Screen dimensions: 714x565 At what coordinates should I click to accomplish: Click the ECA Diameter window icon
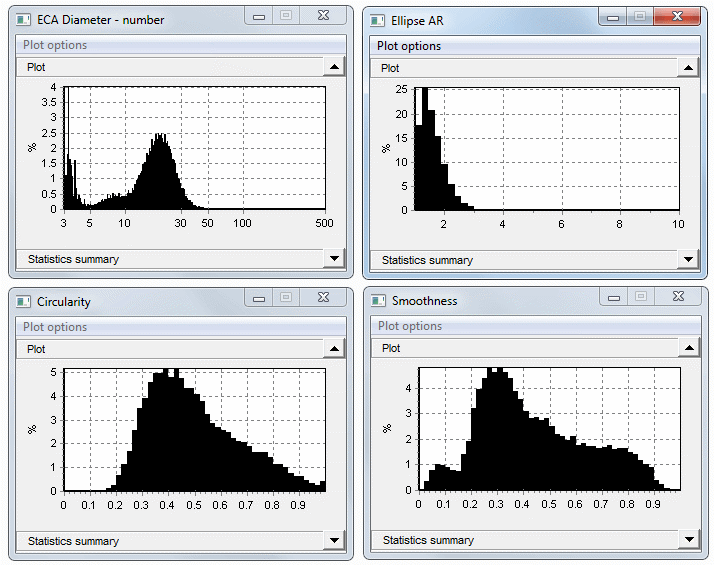(23, 20)
